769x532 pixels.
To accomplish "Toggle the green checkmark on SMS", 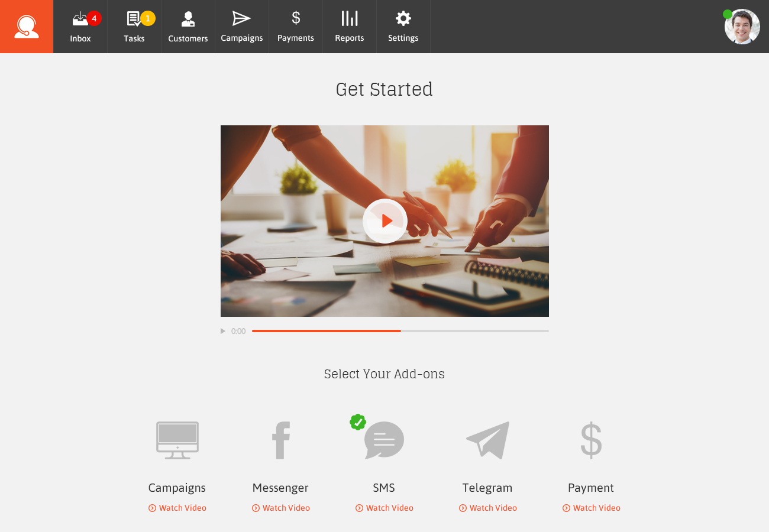I will [358, 422].
